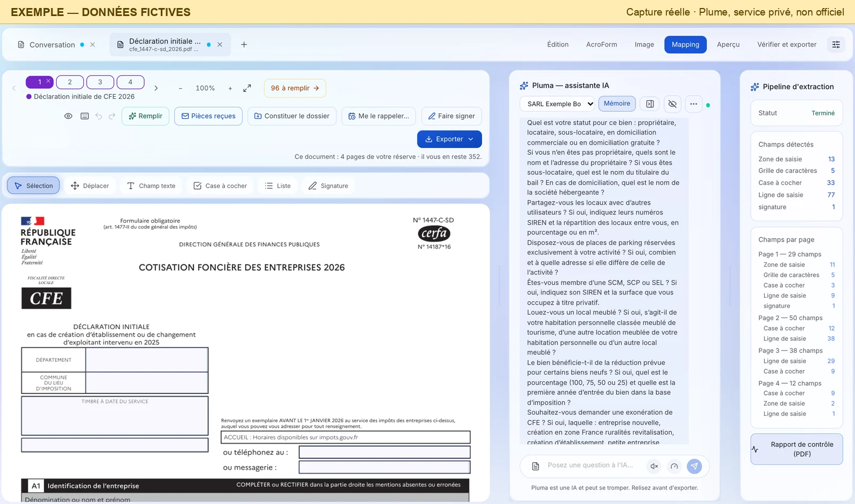Switch to the Édition tab

point(558,44)
